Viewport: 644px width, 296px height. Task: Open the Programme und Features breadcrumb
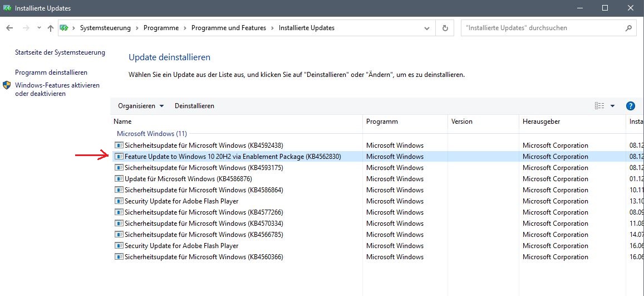click(x=229, y=28)
